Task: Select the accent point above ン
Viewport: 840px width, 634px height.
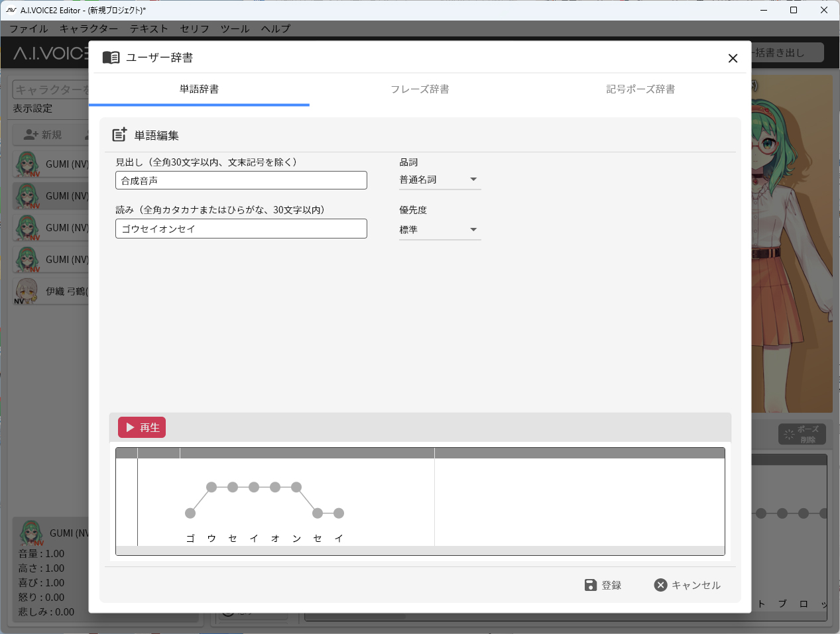Action: point(296,487)
